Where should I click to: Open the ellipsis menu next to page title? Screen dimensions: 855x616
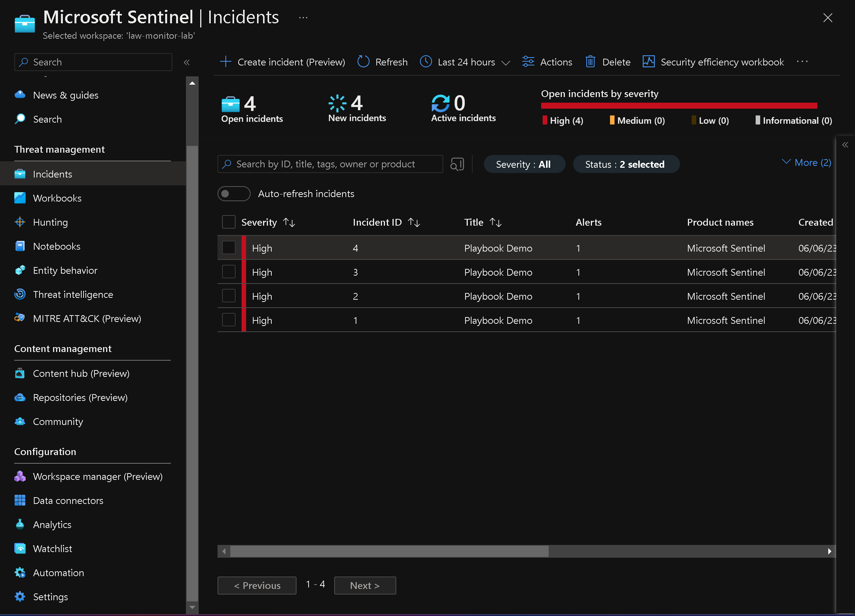(x=303, y=17)
